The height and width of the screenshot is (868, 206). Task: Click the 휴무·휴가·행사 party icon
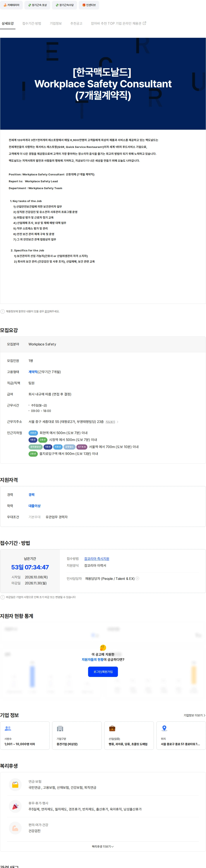(15, 806)
